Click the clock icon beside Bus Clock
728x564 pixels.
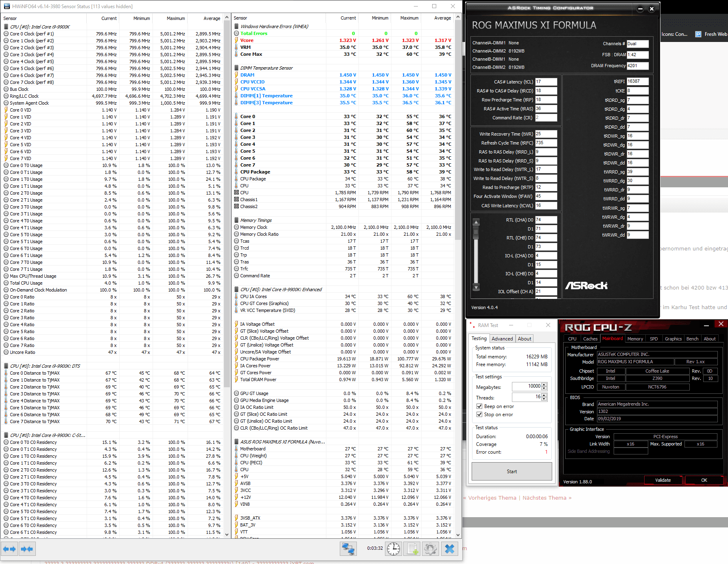(6, 89)
